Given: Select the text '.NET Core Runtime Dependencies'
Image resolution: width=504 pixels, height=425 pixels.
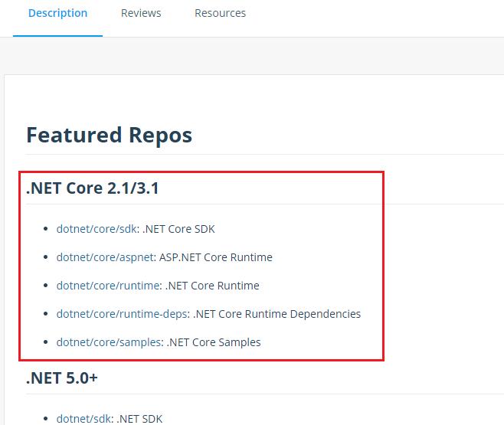Looking at the screenshot, I should pyautogui.click(x=277, y=314).
